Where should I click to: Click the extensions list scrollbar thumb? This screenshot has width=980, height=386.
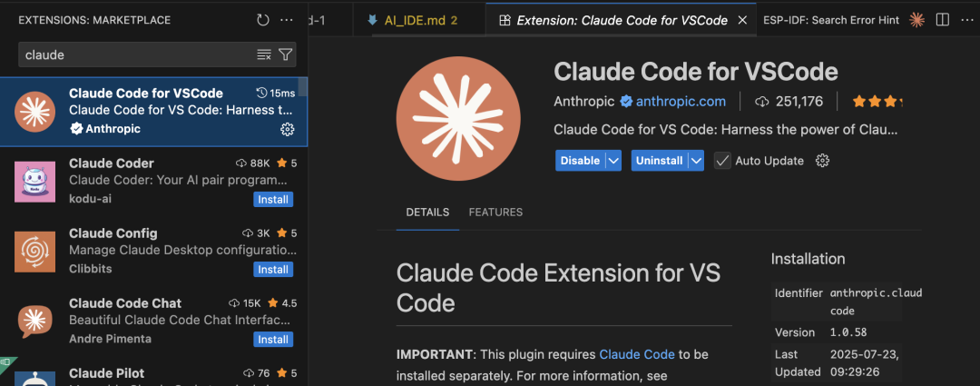(303, 87)
